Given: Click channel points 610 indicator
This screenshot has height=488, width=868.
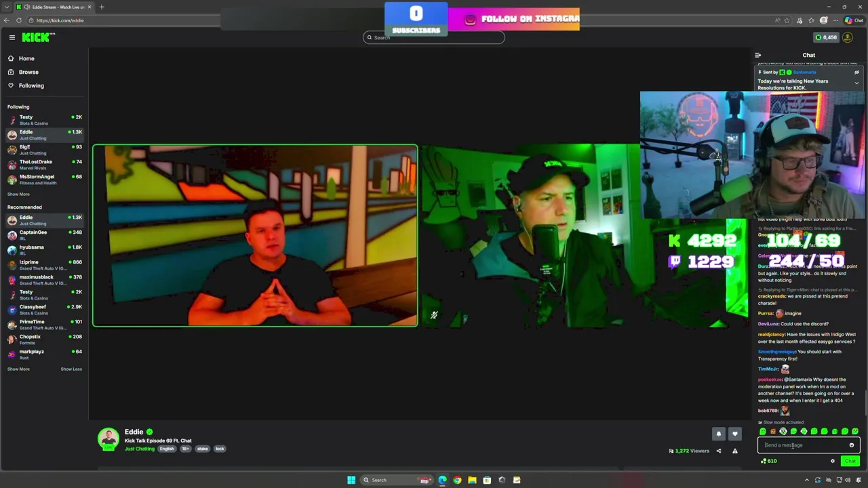Looking at the screenshot, I should pyautogui.click(x=769, y=461).
